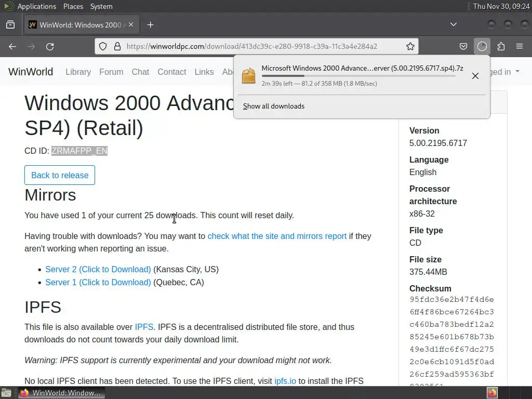Open the IPFS info link
The width and height of the screenshot is (532, 399).
[144, 327]
